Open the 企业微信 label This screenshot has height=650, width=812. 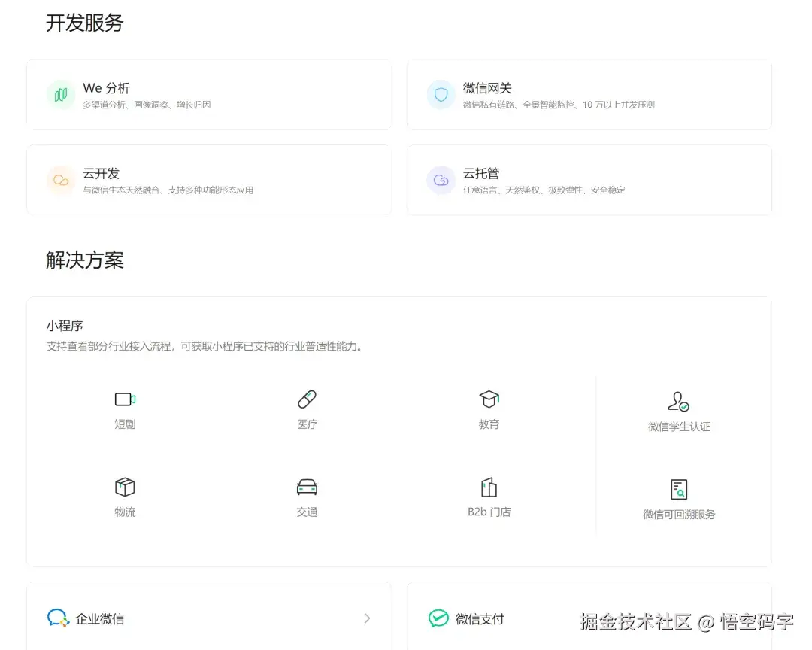pos(99,619)
